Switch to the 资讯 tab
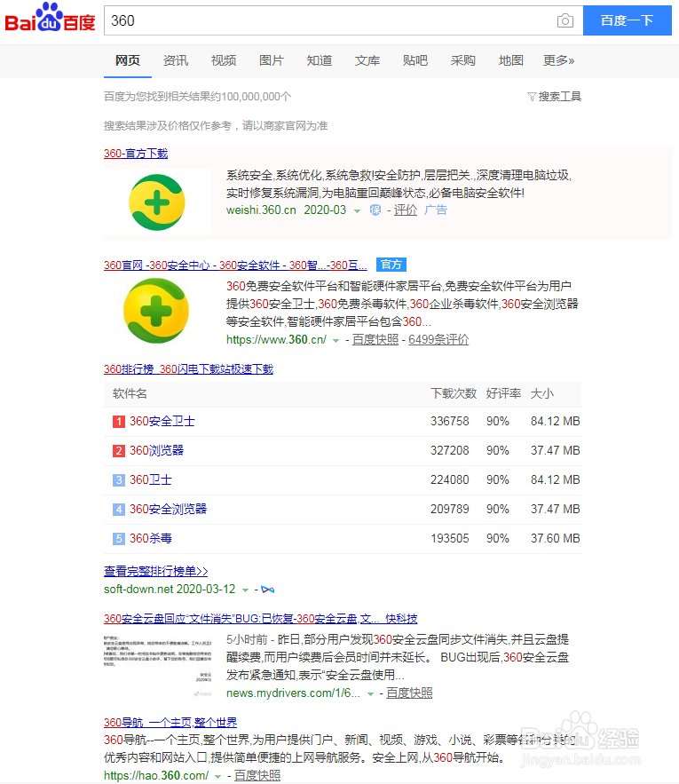 point(176,60)
